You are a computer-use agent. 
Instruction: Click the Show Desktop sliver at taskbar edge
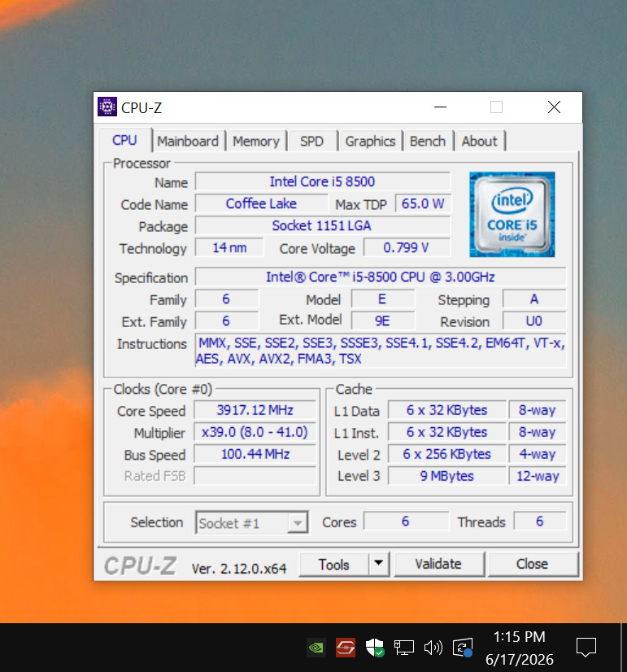click(x=624, y=648)
